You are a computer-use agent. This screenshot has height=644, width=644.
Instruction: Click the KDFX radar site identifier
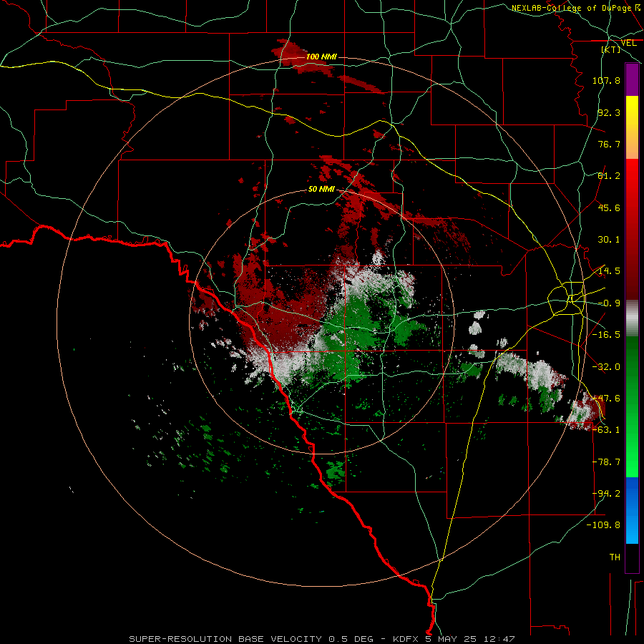(x=407, y=639)
